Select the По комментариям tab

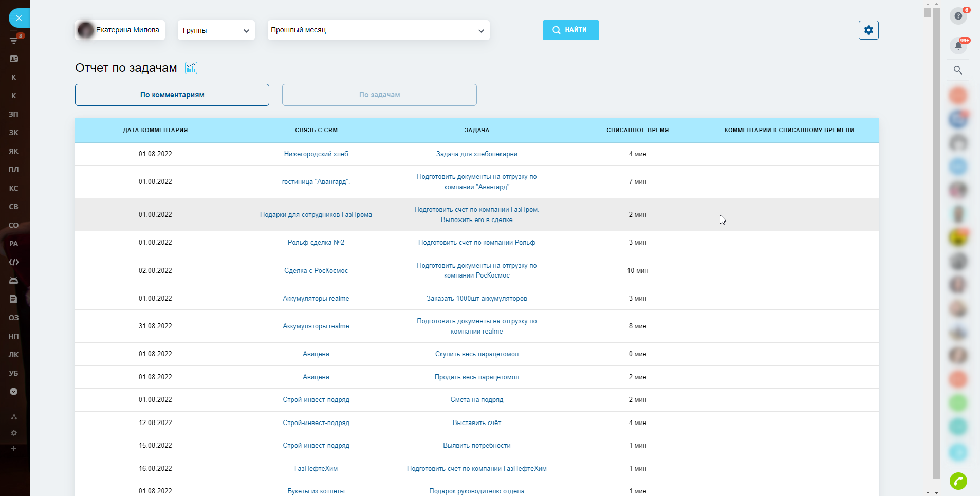click(172, 95)
